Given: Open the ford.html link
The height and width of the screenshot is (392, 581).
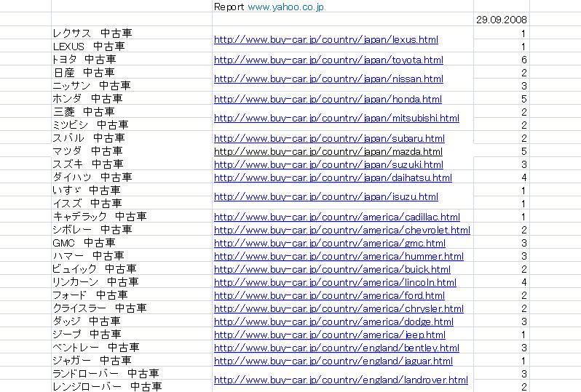Looking at the screenshot, I should pos(329,295).
